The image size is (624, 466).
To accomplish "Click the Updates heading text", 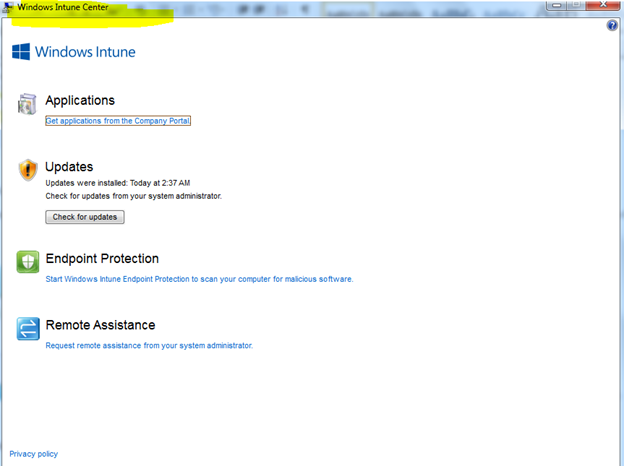I will pos(69,166).
